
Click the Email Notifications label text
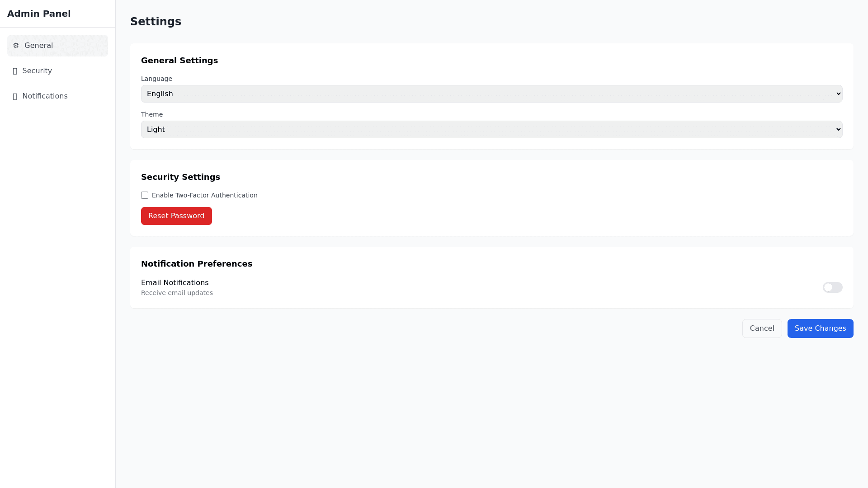click(x=175, y=283)
